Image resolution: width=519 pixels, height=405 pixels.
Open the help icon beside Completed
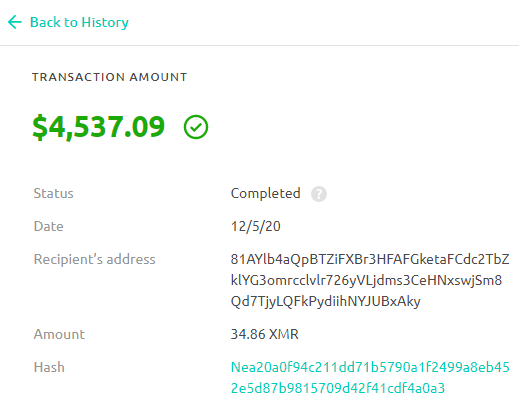(319, 194)
